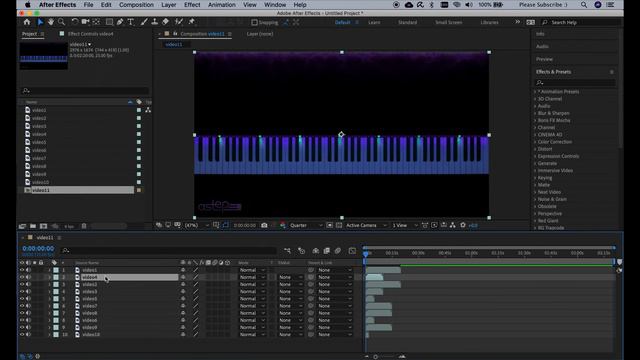The height and width of the screenshot is (360, 640).
Task: Select the Roto Brush tool
Action: pyautogui.click(x=179, y=22)
